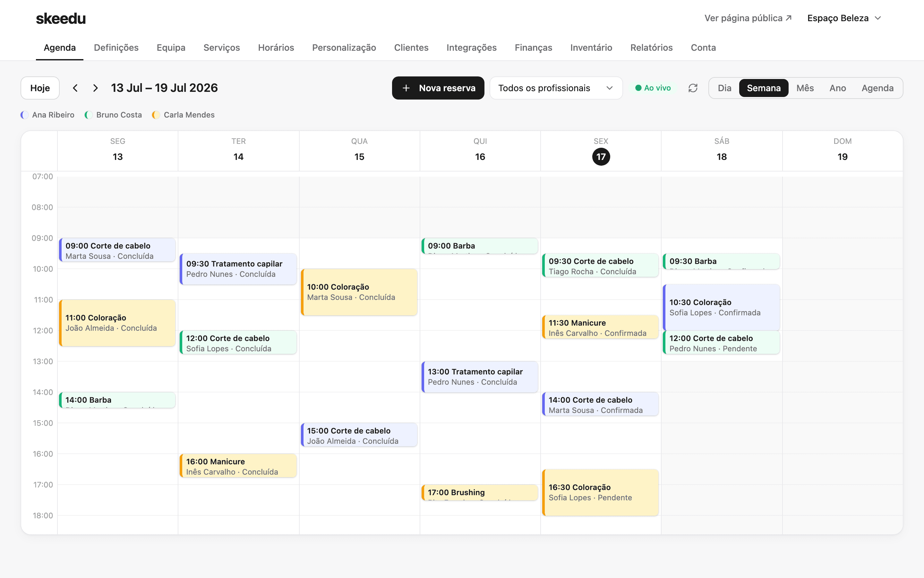924x578 pixels.
Task: Open 09:30 Barba booking on Saturday
Action: pyautogui.click(x=721, y=261)
